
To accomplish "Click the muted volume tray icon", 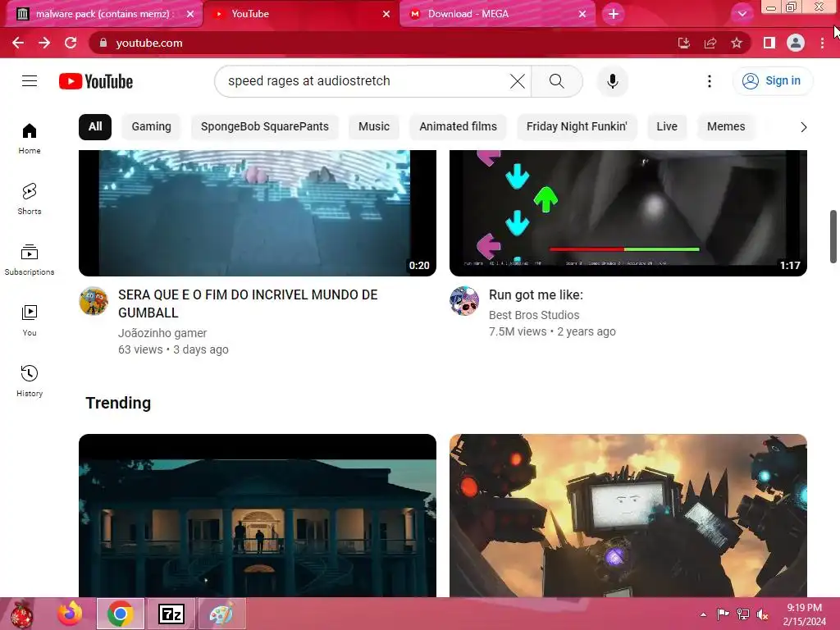I will coord(762,614).
